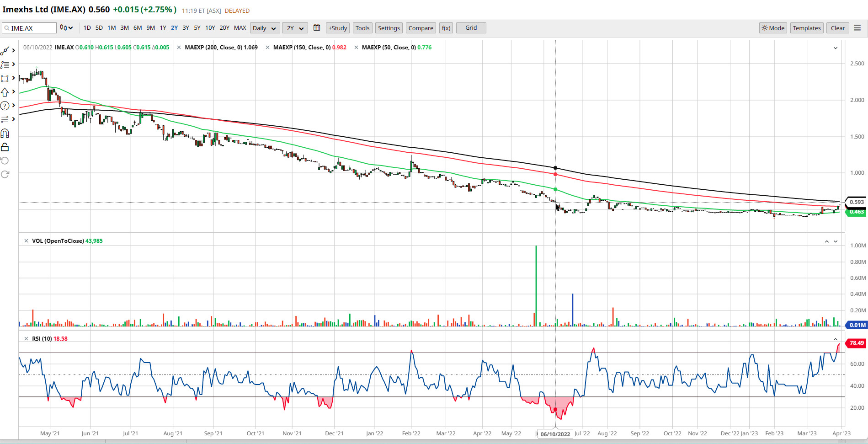Open the chart type candlestick dropdown
This screenshot has width=868, height=444.
click(67, 28)
